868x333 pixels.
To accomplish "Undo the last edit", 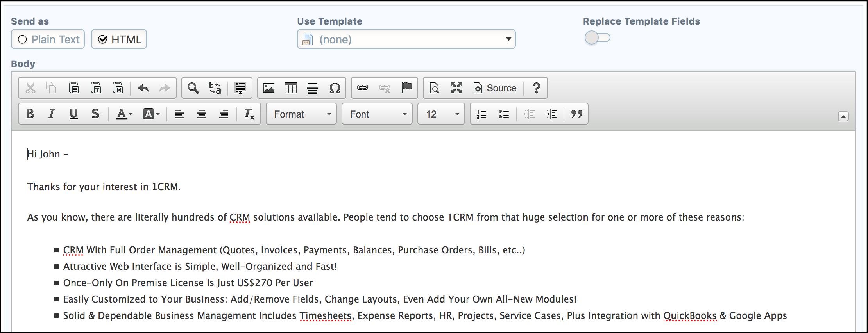I will [x=143, y=88].
